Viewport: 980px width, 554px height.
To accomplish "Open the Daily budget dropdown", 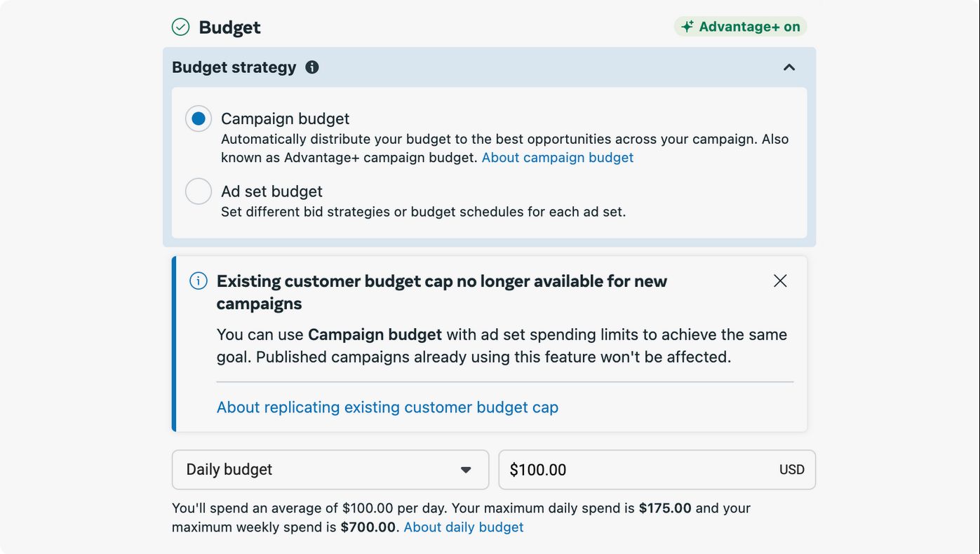I will [x=330, y=470].
